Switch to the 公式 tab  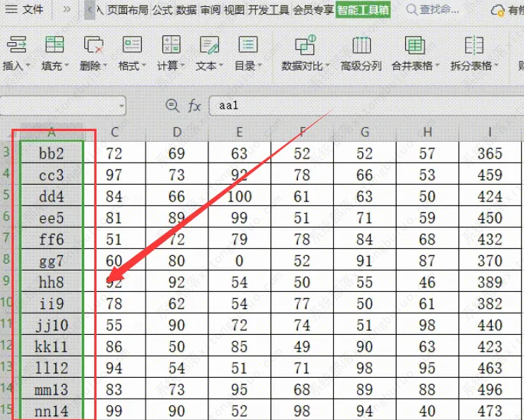point(162,10)
